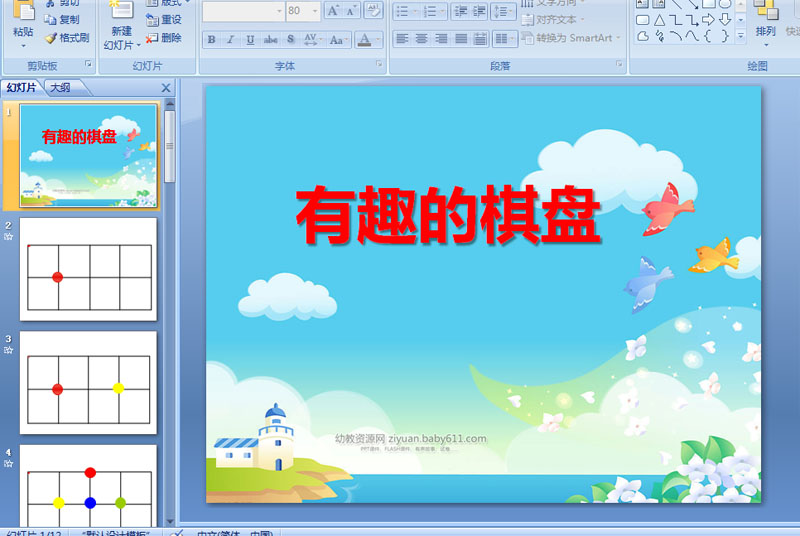800x536 pixels.
Task: Click the Delete (删除) slide button
Action: click(163, 38)
